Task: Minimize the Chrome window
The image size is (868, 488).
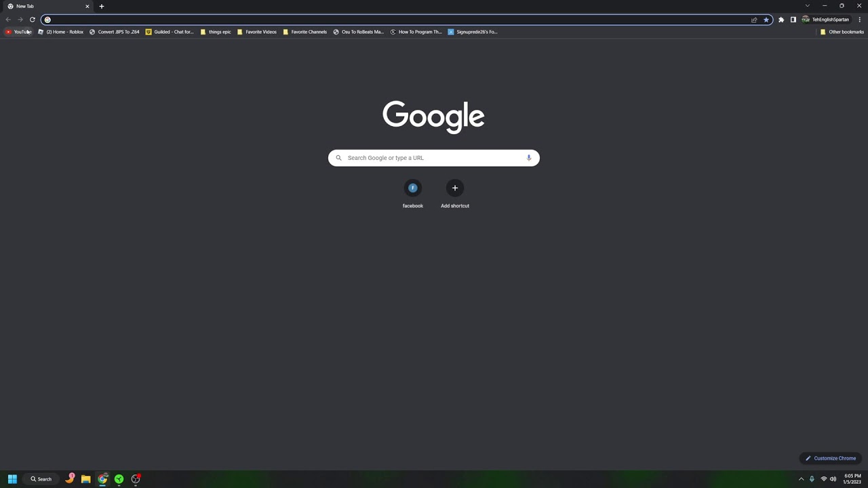Action: click(x=825, y=6)
